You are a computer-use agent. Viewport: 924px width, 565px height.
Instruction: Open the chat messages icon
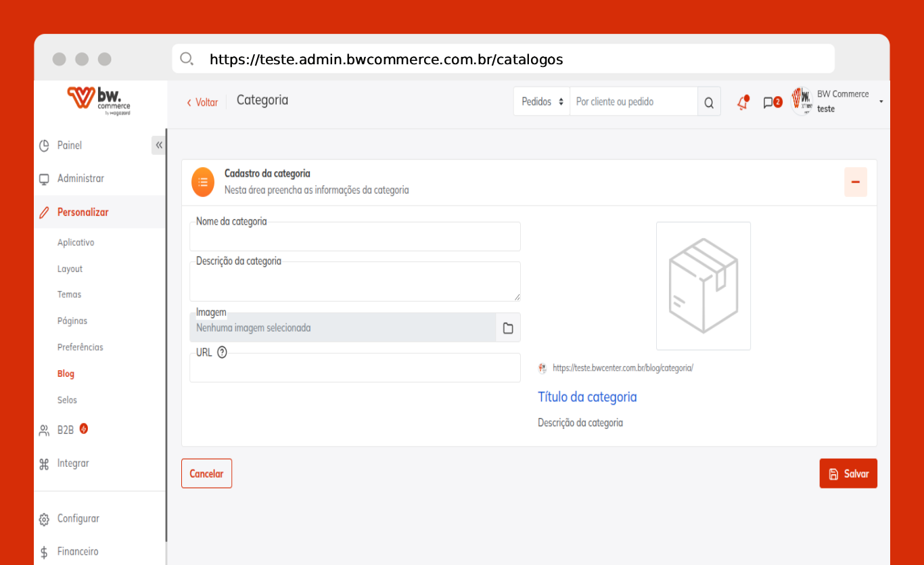768,103
